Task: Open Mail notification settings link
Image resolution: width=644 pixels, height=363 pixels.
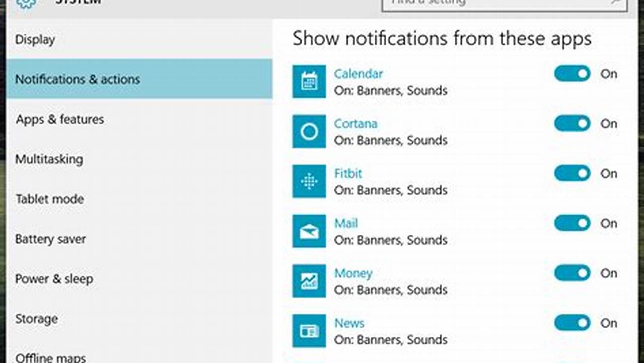Action: tap(346, 223)
